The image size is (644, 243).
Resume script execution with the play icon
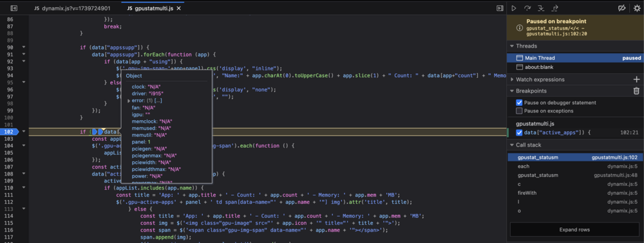coord(513,8)
